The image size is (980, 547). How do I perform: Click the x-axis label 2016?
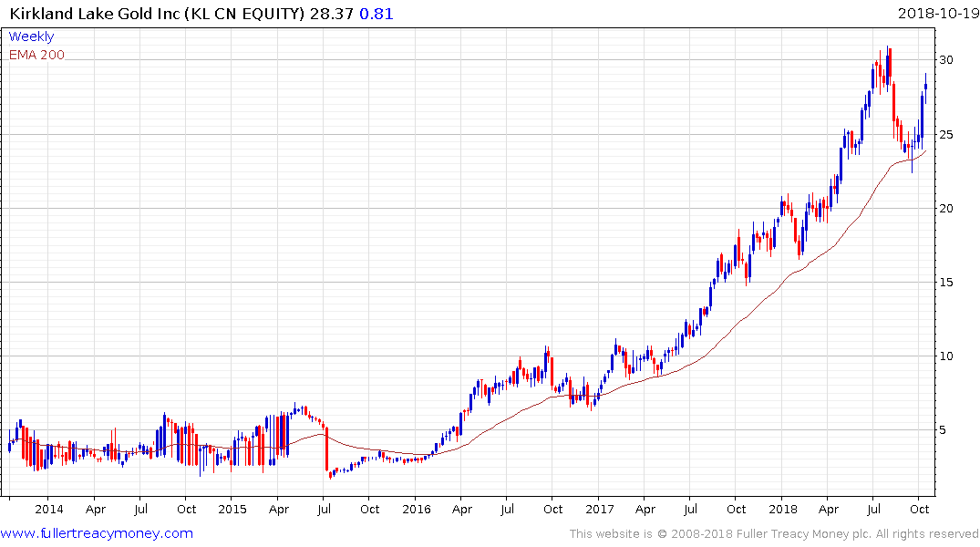coord(417,509)
